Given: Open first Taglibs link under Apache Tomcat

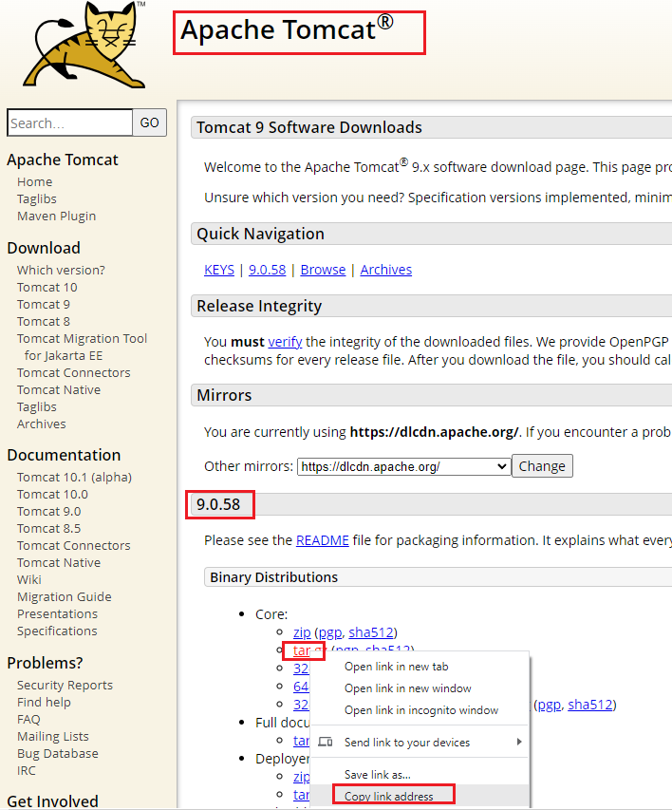Looking at the screenshot, I should (37, 198).
